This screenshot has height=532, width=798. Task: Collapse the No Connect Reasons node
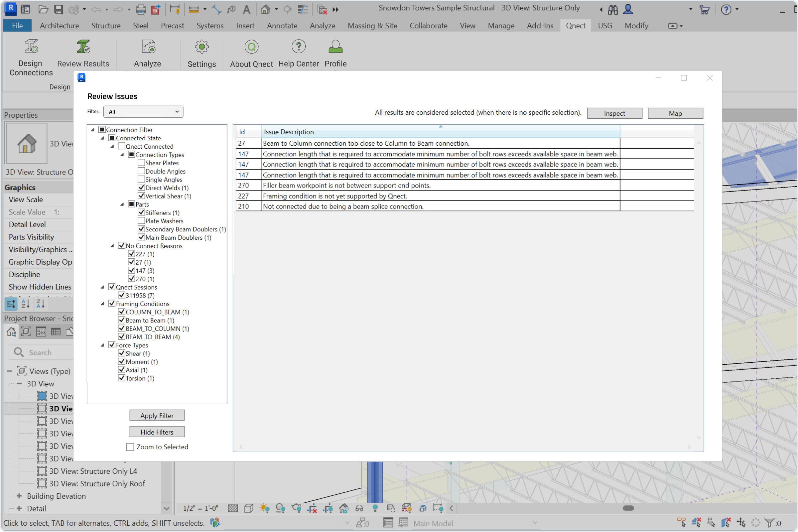[112, 246]
